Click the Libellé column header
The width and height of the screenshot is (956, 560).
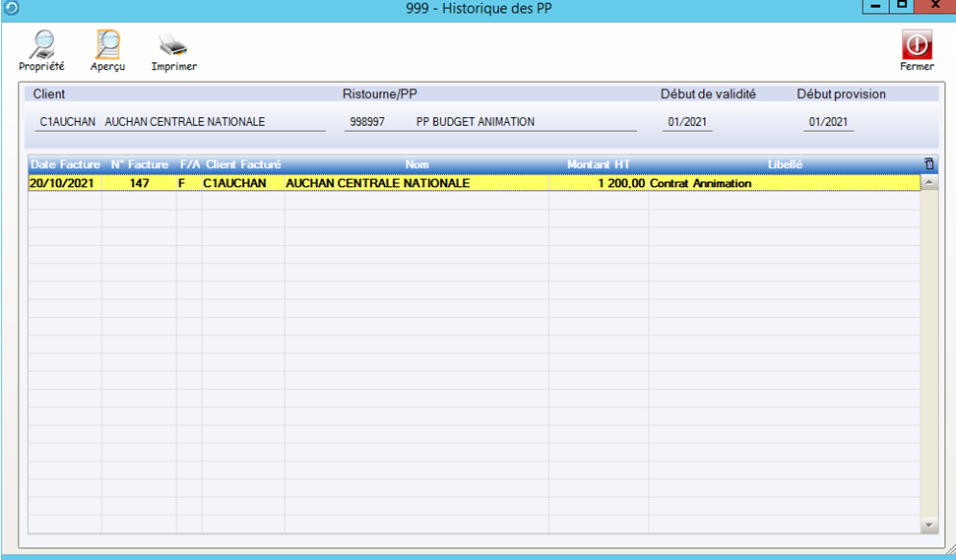pos(785,164)
